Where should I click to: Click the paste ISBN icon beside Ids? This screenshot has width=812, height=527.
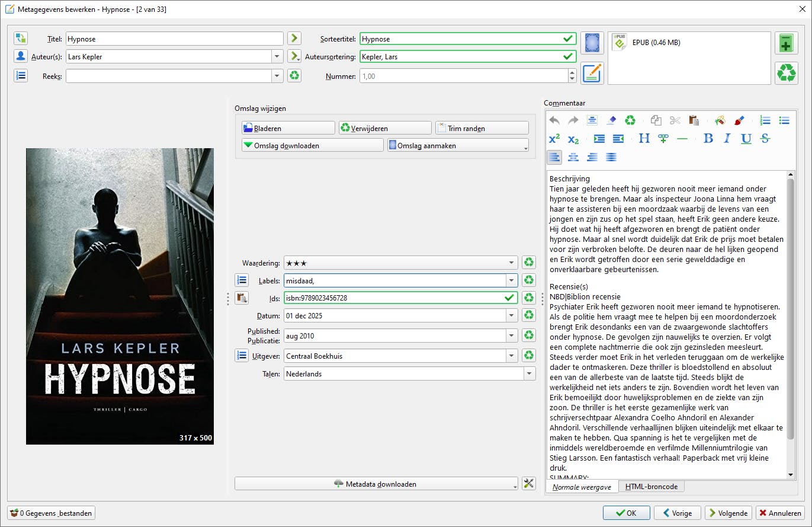[x=241, y=298]
